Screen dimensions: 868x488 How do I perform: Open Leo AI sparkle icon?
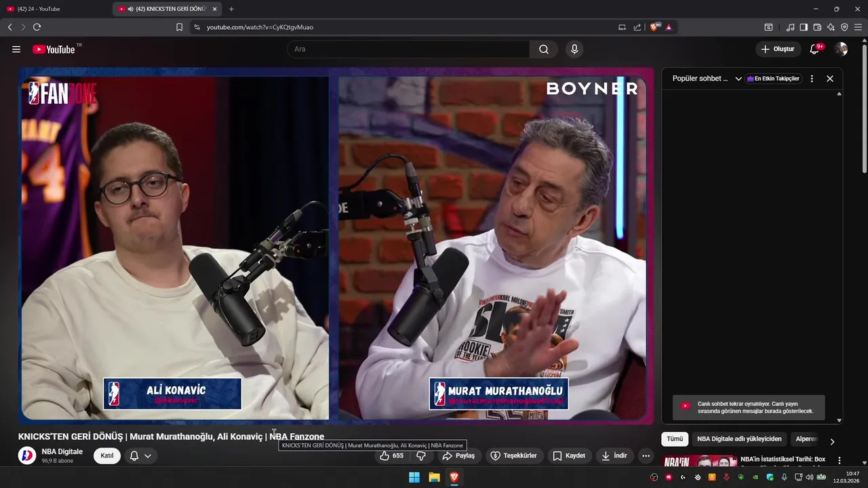point(831,27)
